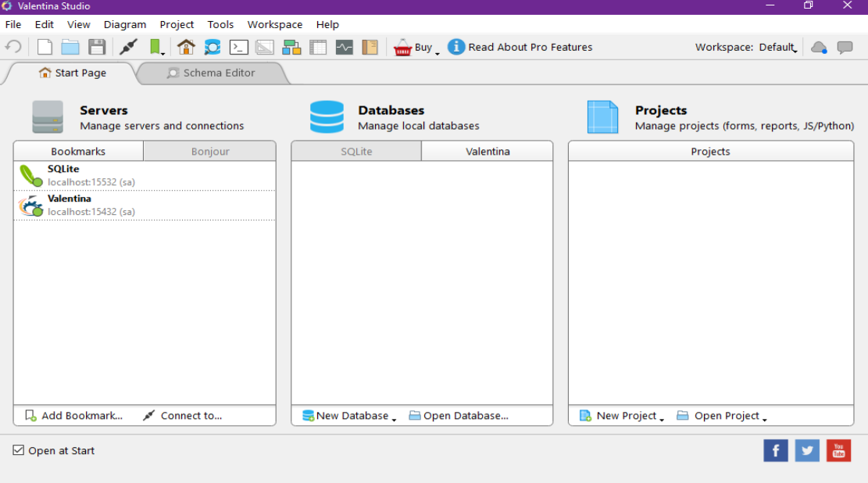Open the File menu
868x483 pixels.
[13, 24]
